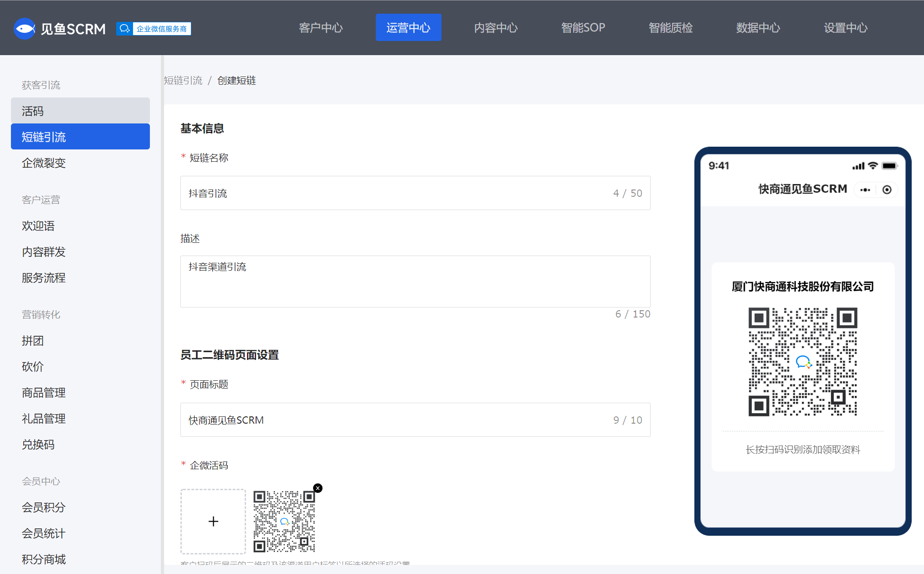924x574 pixels.
Task: Switch to the 智能质检 tab
Action: [671, 28]
